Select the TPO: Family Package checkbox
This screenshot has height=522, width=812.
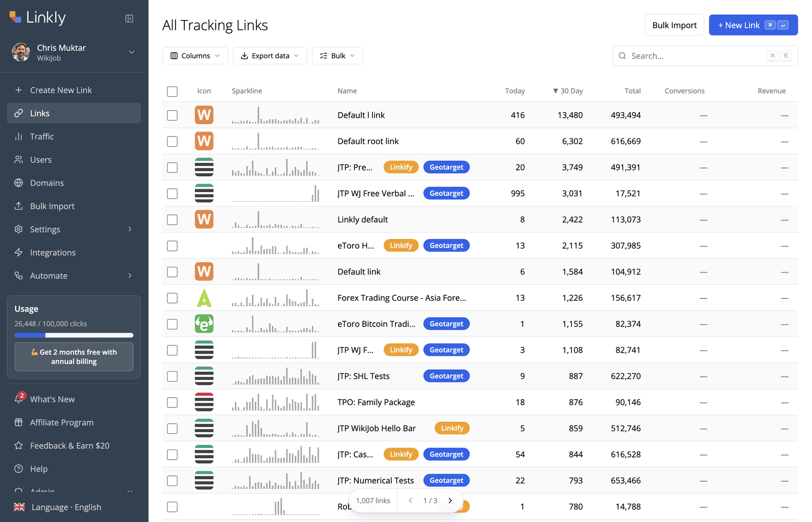[173, 402]
